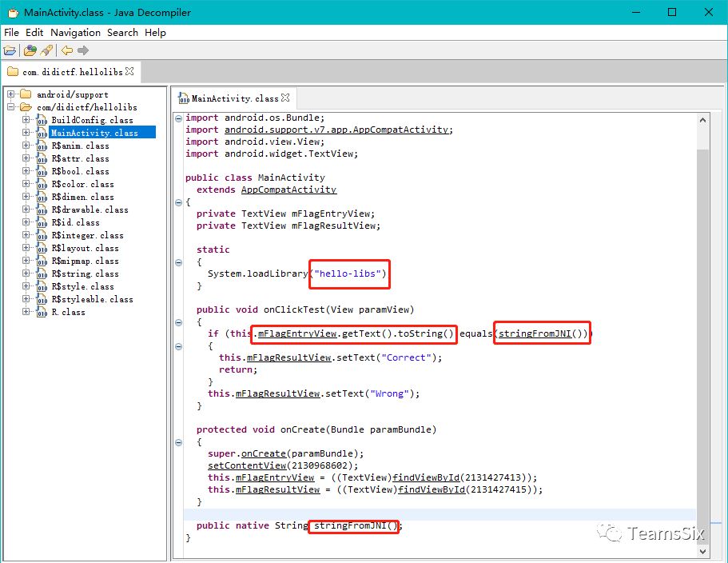Click the R$color.class file icon
The image size is (728, 563).
click(42, 185)
